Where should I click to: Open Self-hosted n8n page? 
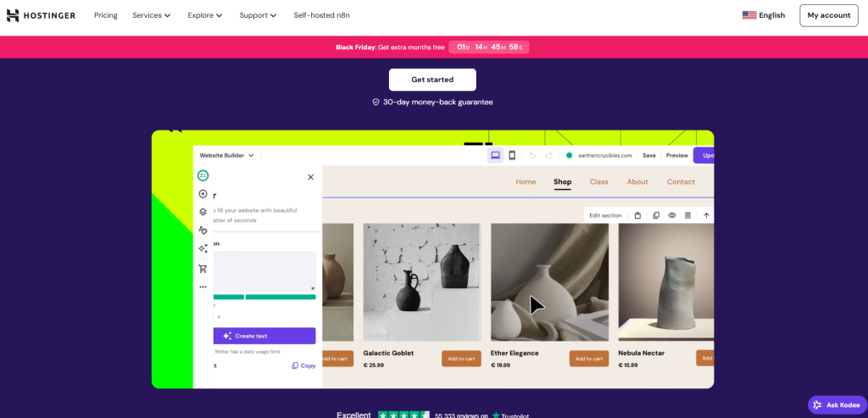click(321, 15)
